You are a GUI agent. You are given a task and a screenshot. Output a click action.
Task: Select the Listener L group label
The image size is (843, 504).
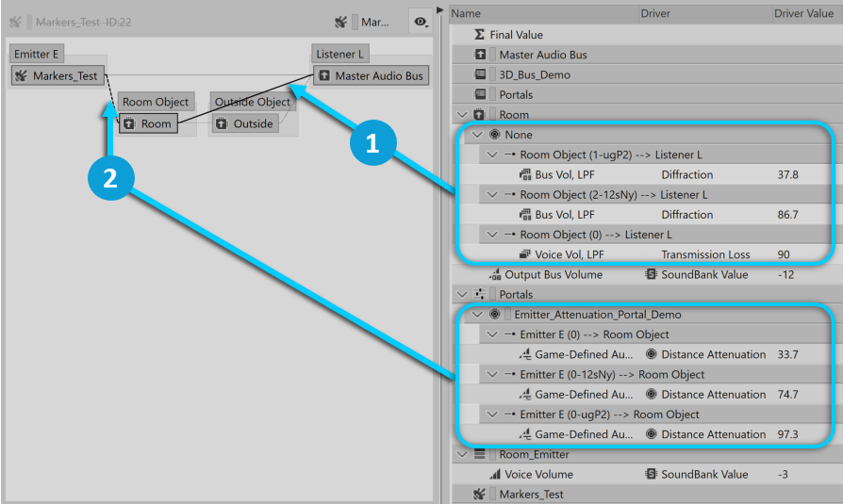tap(340, 55)
